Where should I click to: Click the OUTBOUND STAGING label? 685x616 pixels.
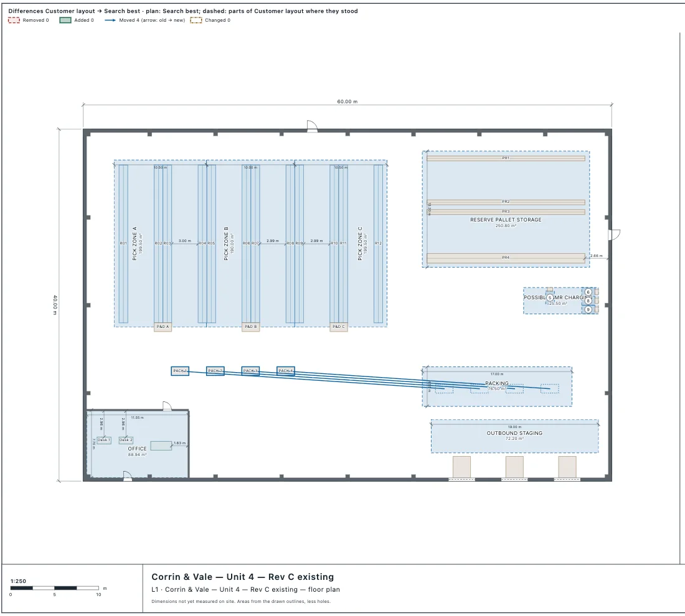[514, 433]
